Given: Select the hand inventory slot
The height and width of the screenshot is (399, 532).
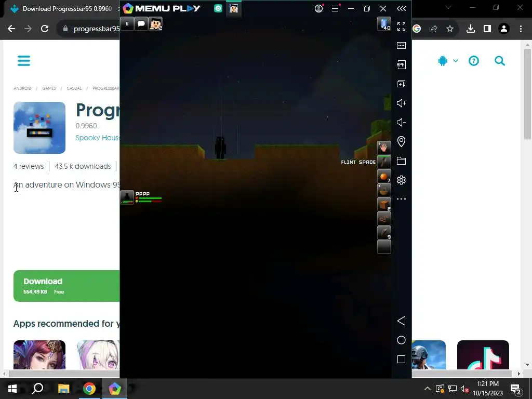Looking at the screenshot, I should tap(384, 148).
